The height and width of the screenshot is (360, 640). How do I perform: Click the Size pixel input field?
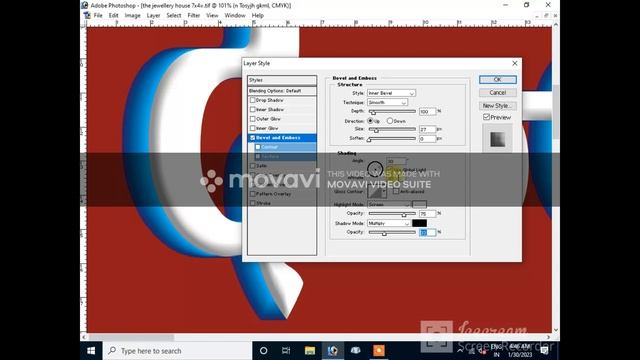(427, 129)
